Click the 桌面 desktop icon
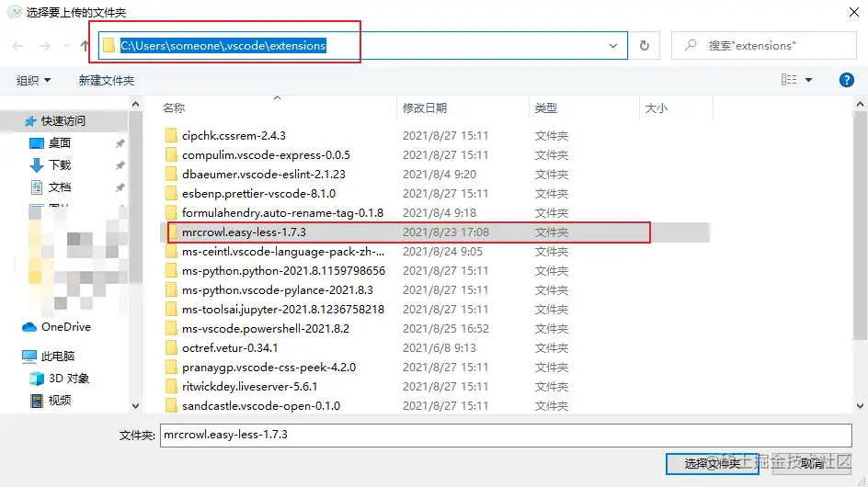This screenshot has height=487, width=868. (36, 143)
